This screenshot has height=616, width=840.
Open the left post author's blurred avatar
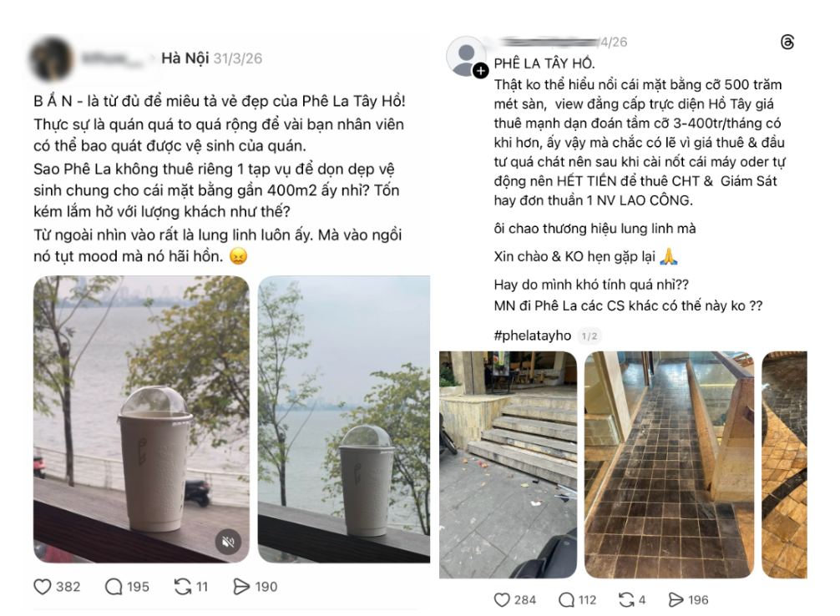click(x=52, y=58)
